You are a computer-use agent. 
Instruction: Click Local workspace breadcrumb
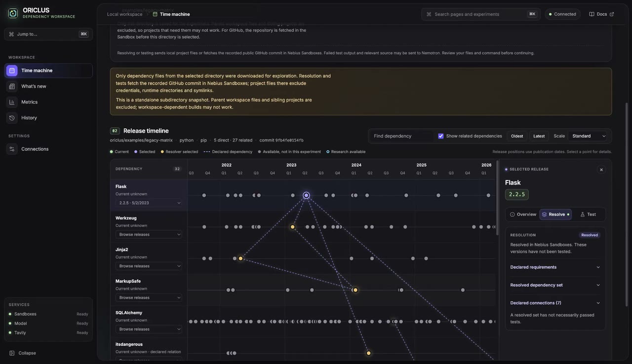124,14
